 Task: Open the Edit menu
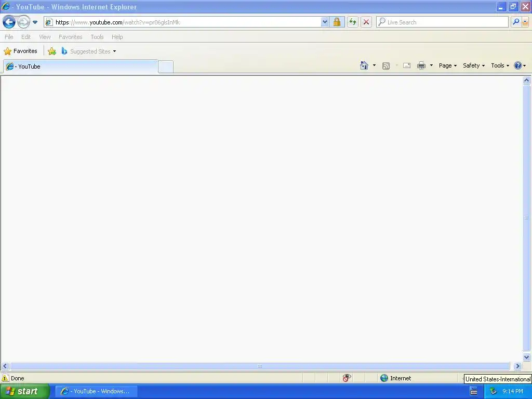click(26, 37)
